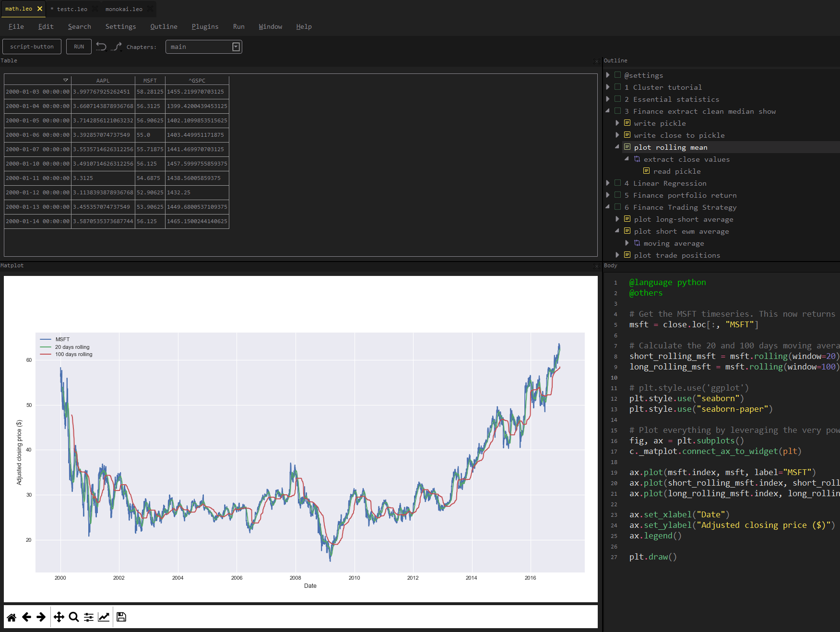Close the Table dock panel
This screenshot has width=840, height=632.
coord(596,61)
